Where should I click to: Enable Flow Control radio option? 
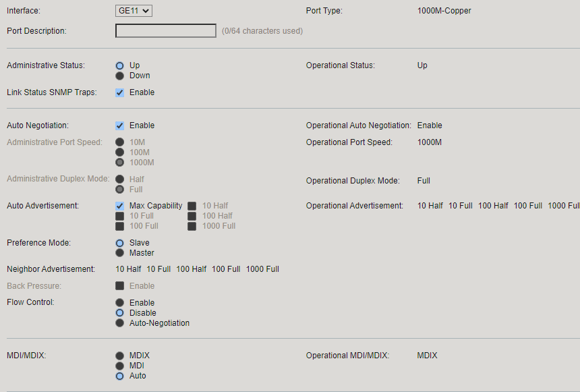[119, 303]
